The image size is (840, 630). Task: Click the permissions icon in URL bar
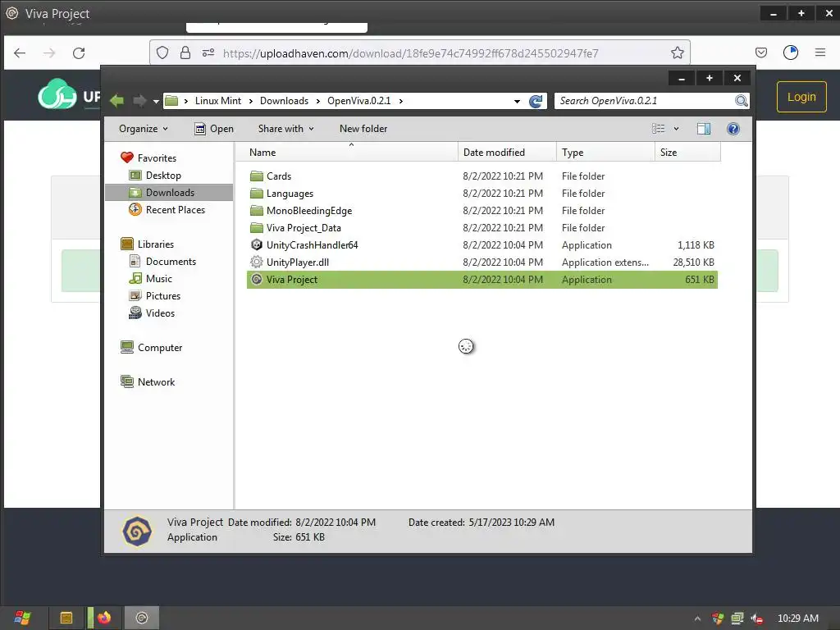coord(208,52)
